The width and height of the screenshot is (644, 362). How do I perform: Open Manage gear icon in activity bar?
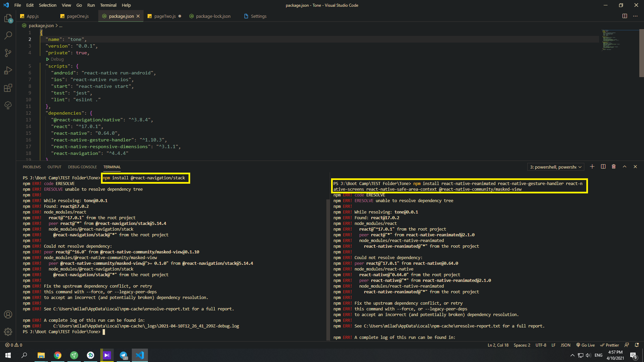[8, 332]
